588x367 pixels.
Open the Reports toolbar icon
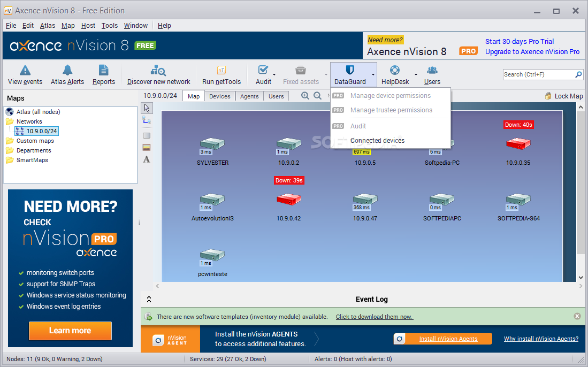[x=103, y=74]
